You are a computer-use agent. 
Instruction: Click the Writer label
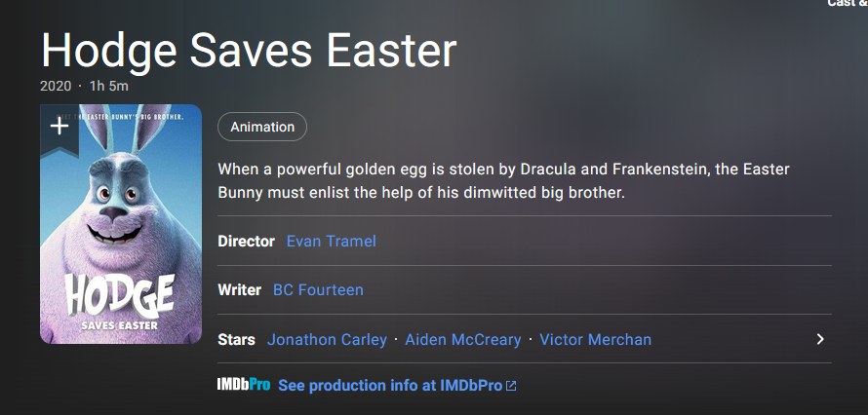239,289
